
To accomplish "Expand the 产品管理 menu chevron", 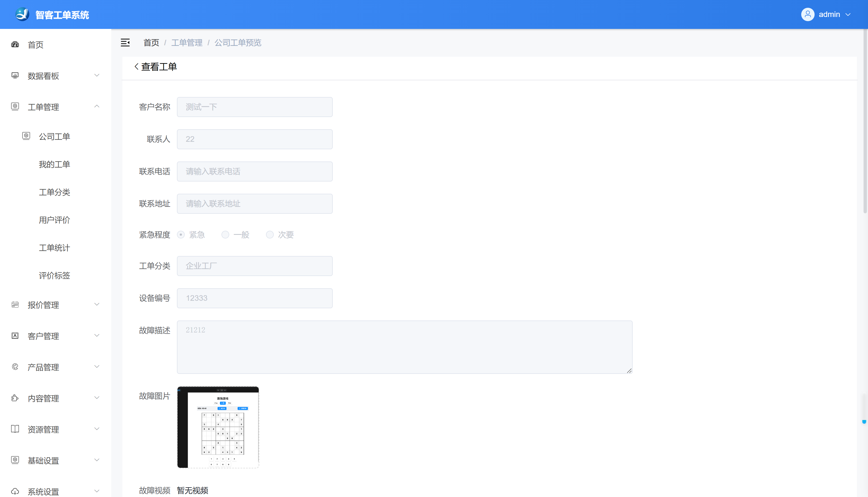I will 97,367.
